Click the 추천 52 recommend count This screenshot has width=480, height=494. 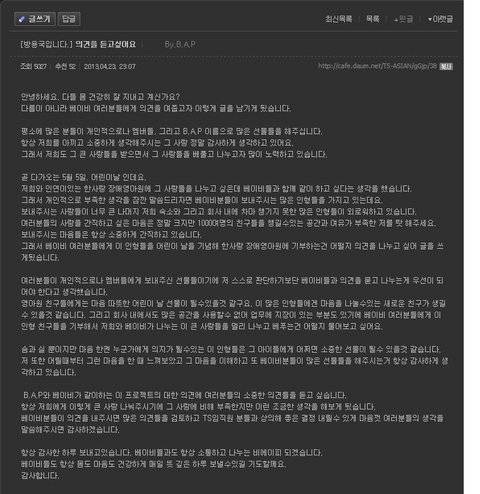[x=65, y=67]
